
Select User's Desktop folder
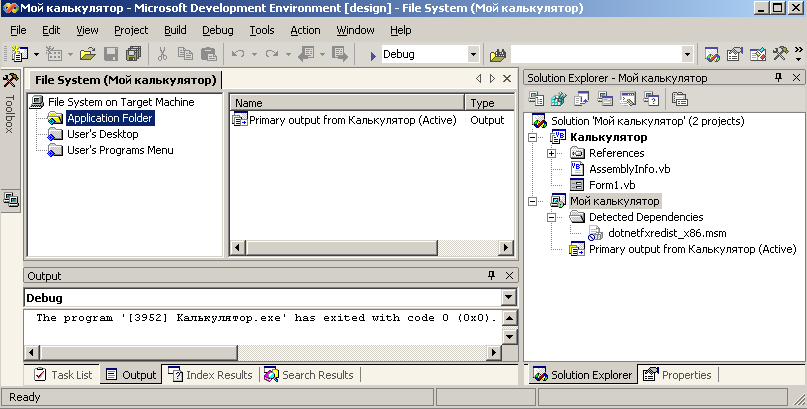pyautogui.click(x=102, y=134)
